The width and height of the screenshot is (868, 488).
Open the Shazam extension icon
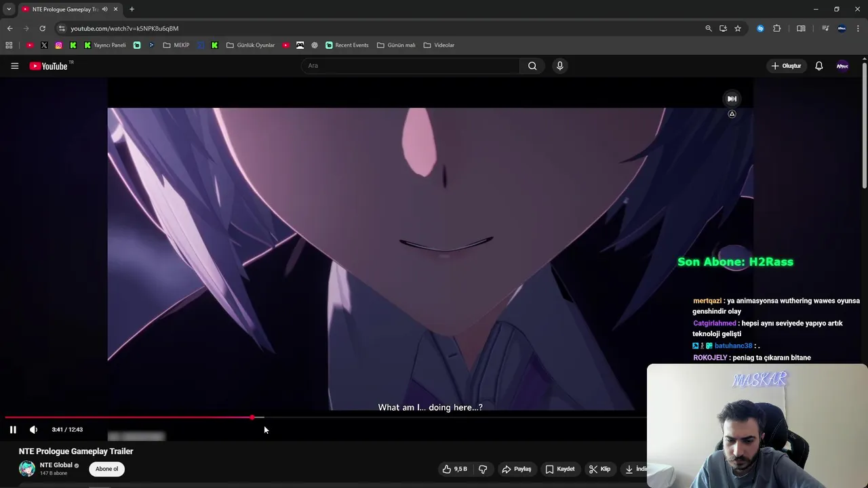point(760,28)
